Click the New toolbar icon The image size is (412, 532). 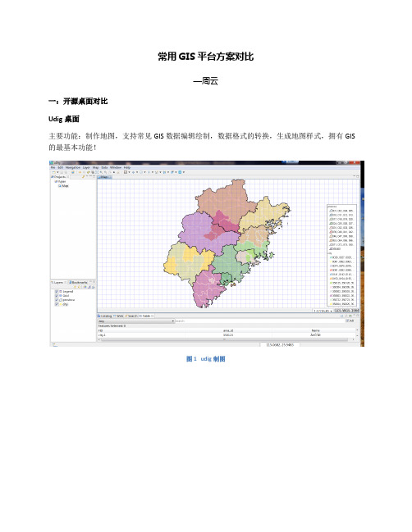click(53, 172)
